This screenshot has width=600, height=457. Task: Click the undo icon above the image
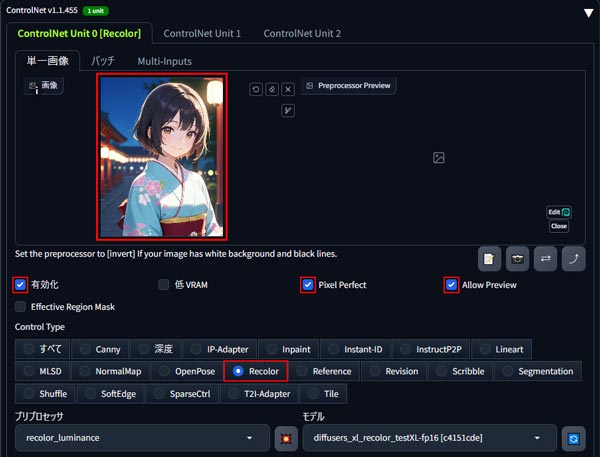[256, 89]
